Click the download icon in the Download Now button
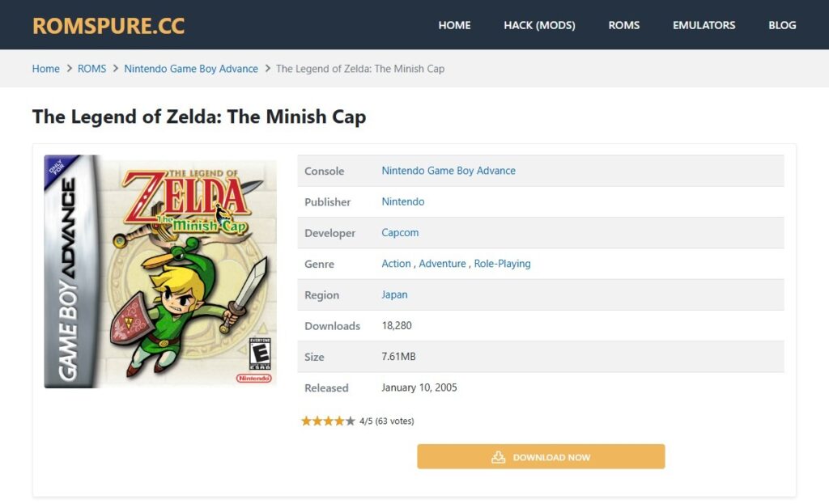 tap(499, 457)
